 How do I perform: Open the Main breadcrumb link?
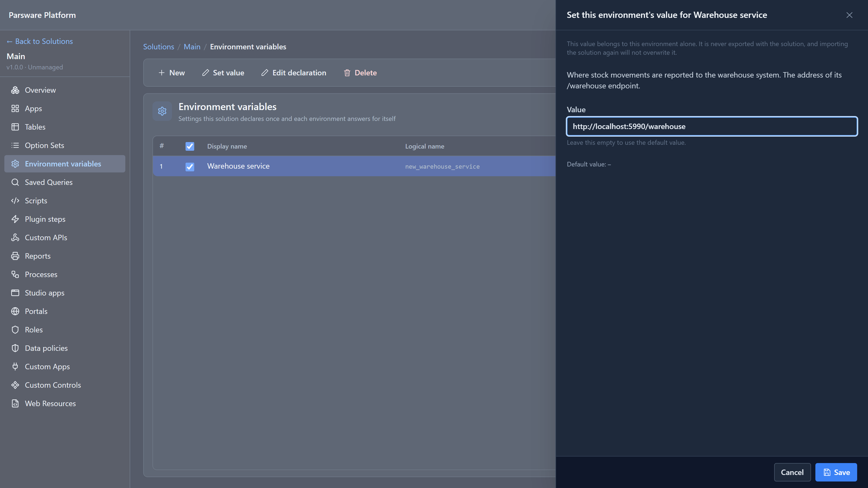[x=192, y=47]
